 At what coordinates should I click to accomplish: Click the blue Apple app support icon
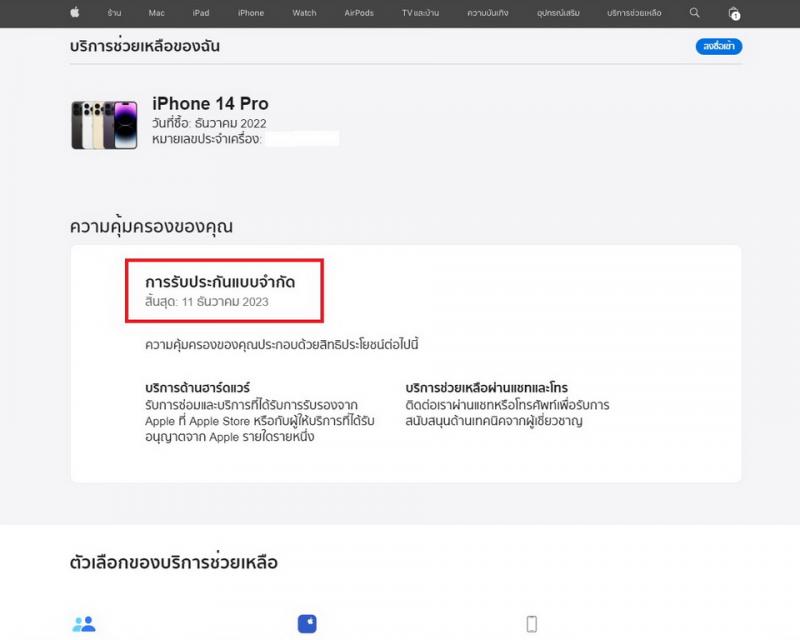pos(307,624)
